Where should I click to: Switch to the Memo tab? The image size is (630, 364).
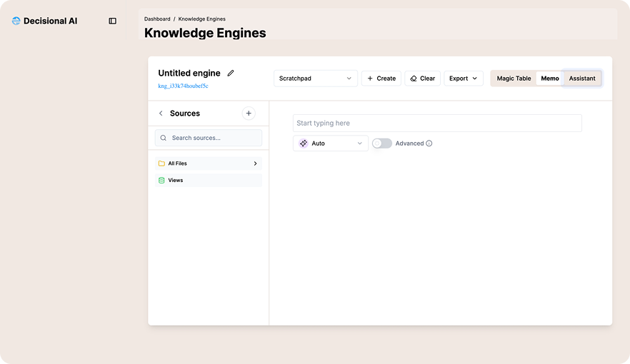(550, 79)
